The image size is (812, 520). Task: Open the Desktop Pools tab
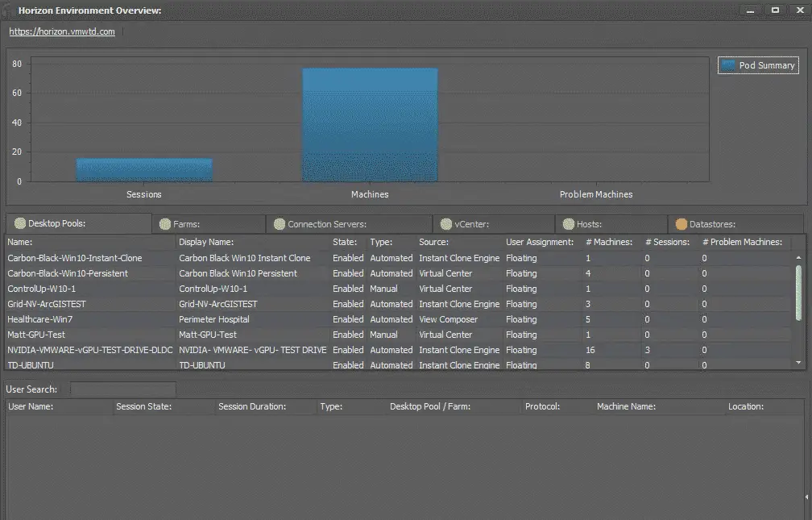(79, 223)
